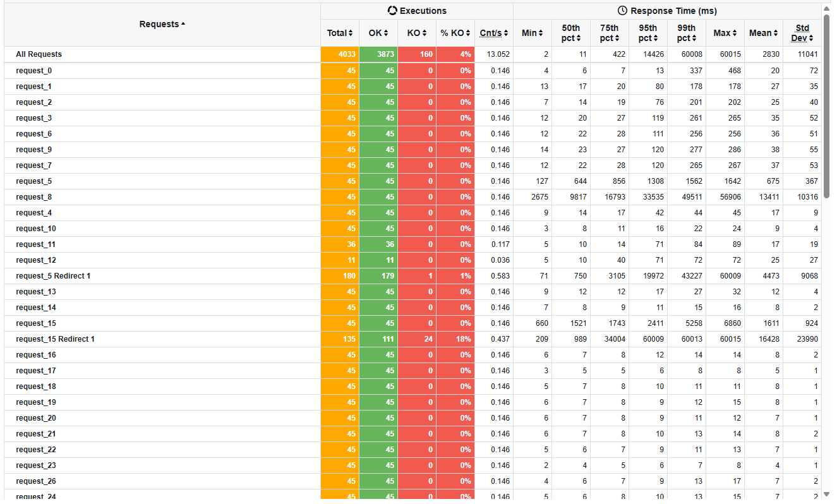Sort by Std Dev column
Viewport: 837px width, 504px height.
[802, 33]
